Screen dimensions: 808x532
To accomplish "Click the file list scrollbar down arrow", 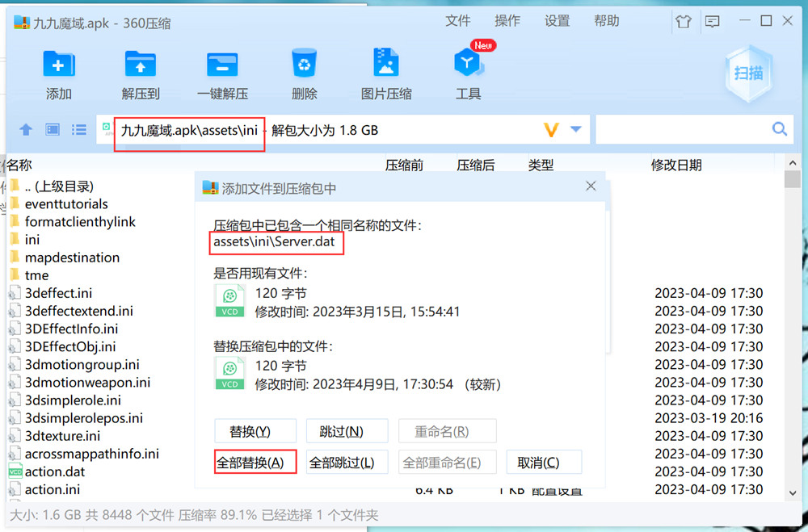I will (792, 492).
